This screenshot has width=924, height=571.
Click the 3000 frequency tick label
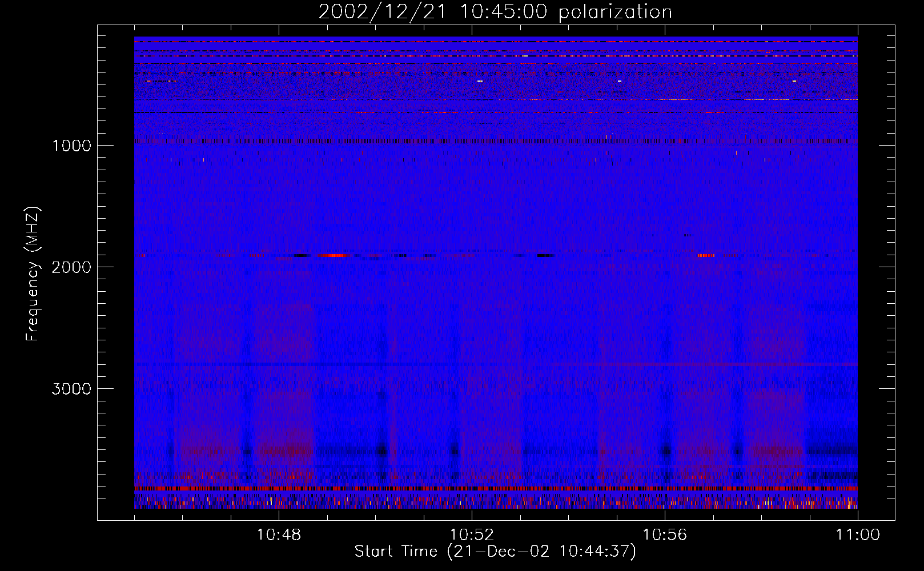tap(71, 389)
